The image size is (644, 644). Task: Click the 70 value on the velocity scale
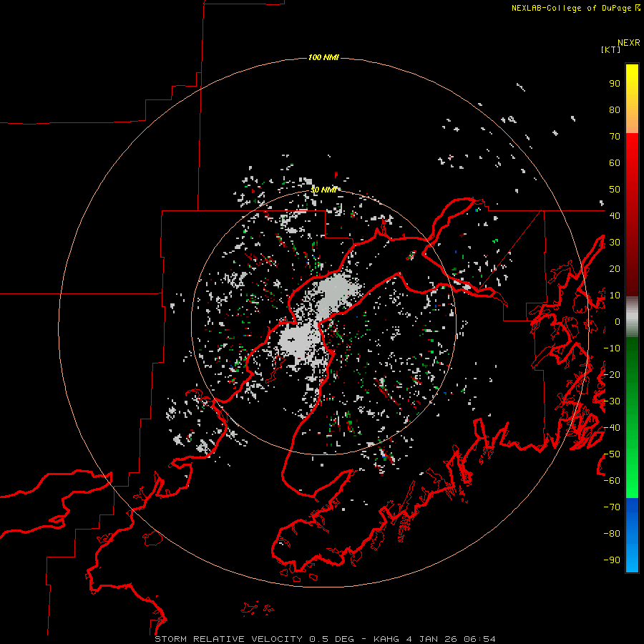[615, 137]
